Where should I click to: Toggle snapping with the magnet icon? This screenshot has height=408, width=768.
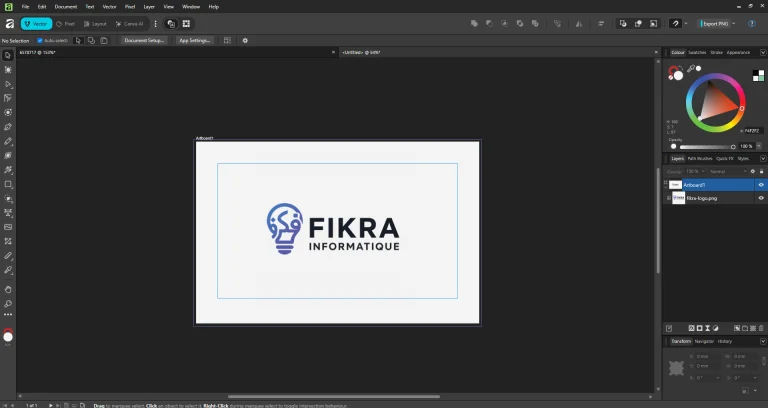coord(675,24)
